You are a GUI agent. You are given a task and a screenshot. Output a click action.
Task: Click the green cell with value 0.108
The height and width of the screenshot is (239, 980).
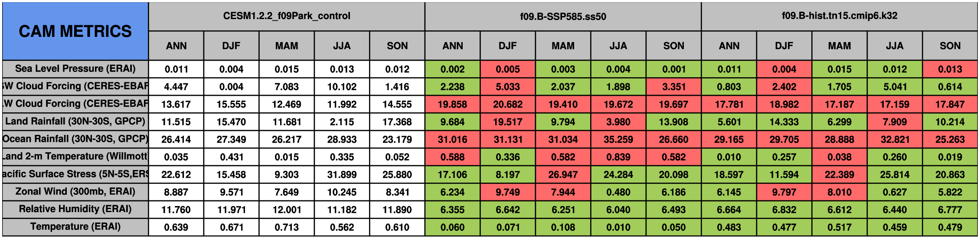[x=563, y=227]
